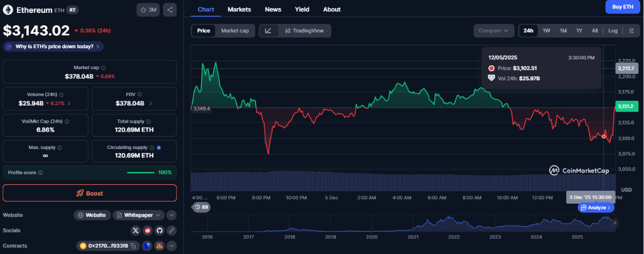Set chart range to 1W
644x254 pixels.
[546, 31]
